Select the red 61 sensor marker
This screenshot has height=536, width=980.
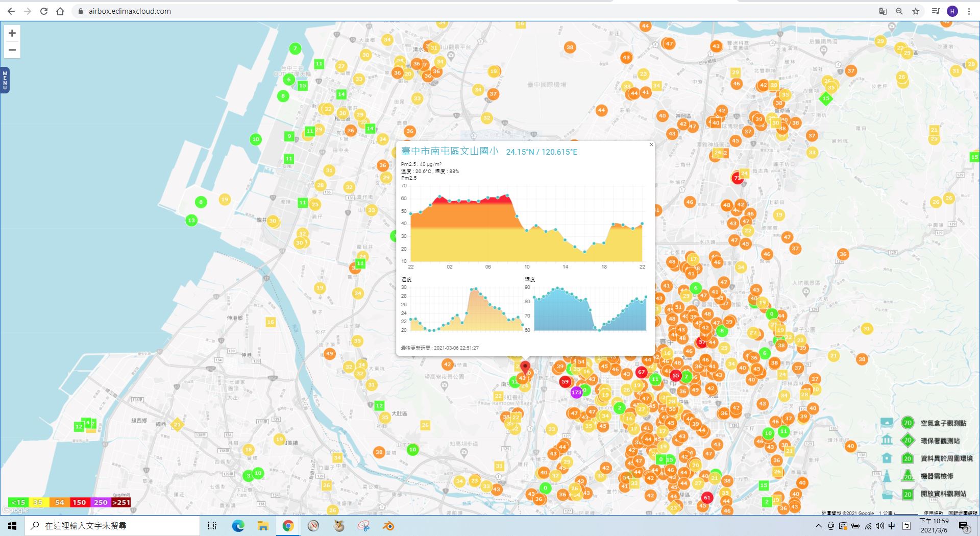click(707, 497)
